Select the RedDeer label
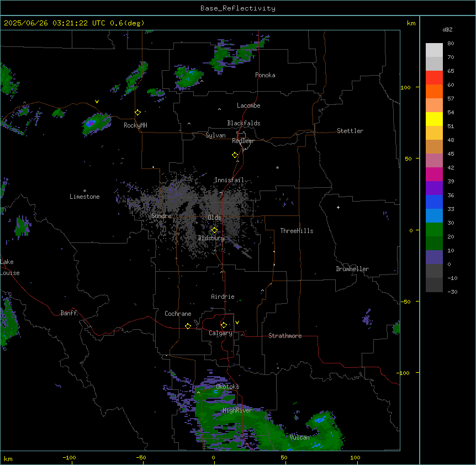476x465 pixels. (x=243, y=141)
